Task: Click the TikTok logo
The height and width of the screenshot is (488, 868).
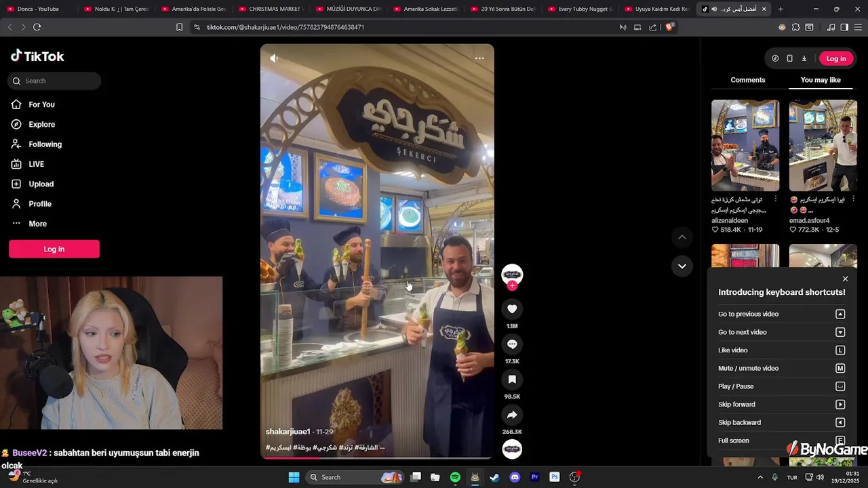Action: tap(37, 56)
